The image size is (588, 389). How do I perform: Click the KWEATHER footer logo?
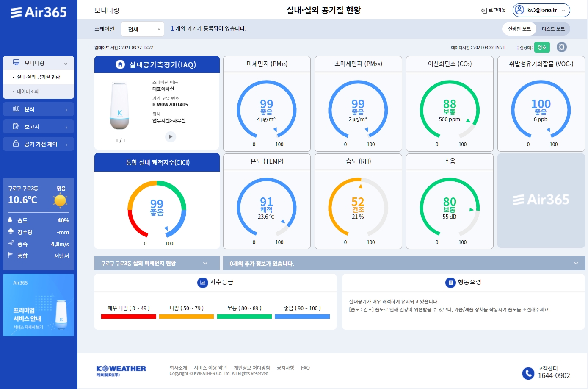tap(121, 371)
